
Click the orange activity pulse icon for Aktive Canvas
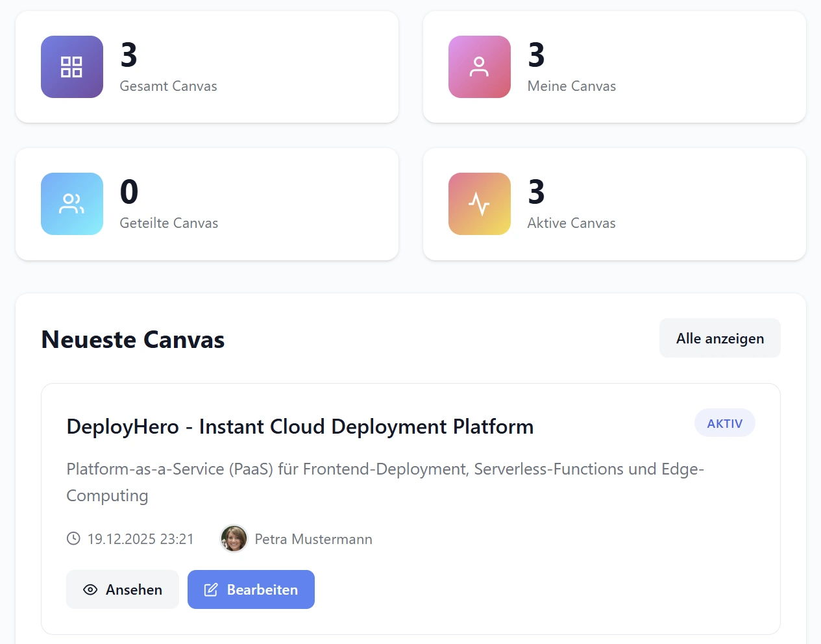479,203
